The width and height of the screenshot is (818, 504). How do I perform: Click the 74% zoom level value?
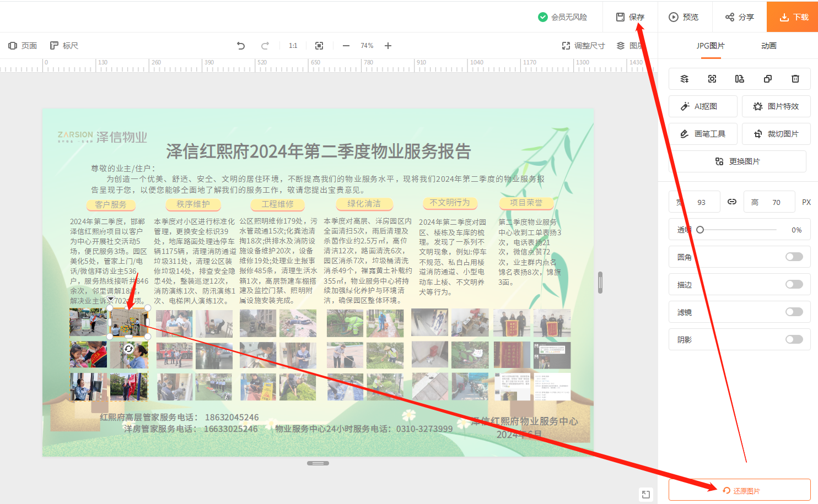tap(367, 46)
